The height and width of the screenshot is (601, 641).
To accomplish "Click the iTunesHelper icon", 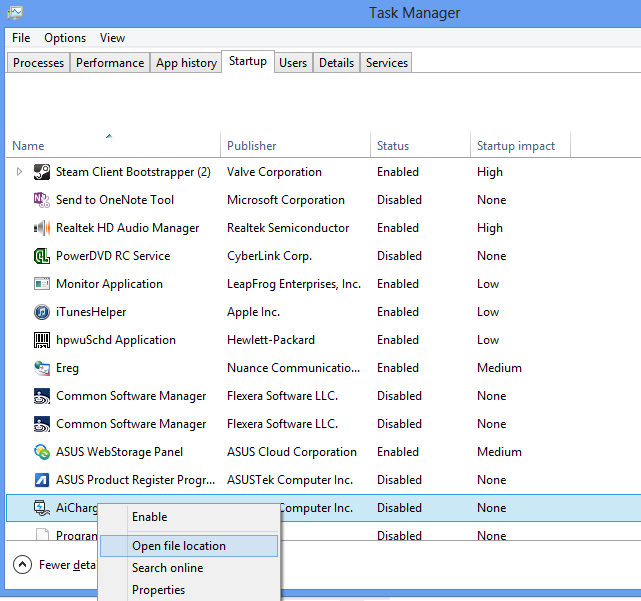I will tap(42, 312).
